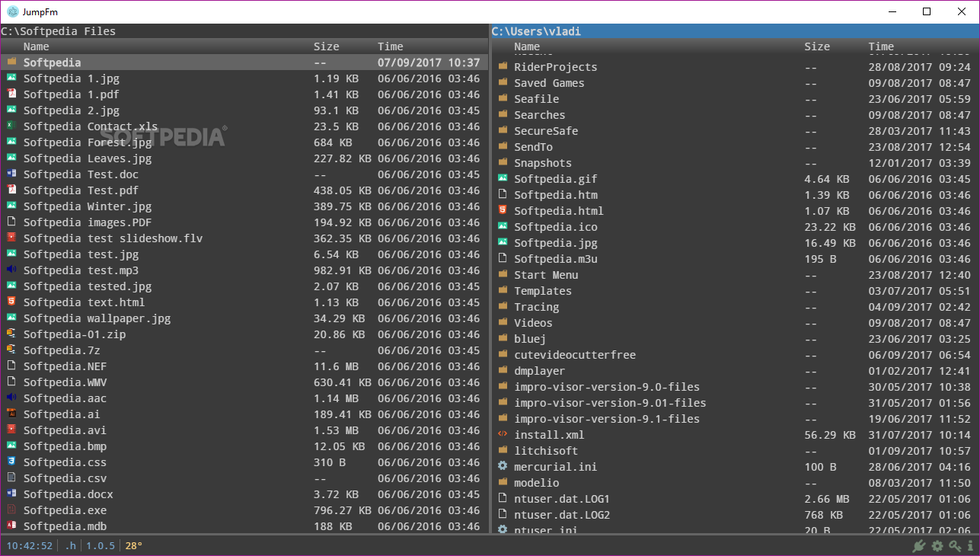Screen dimensions: 980x556
Task: Click the PDF icon beside Softpedia 1.pdf
Action: (11, 94)
